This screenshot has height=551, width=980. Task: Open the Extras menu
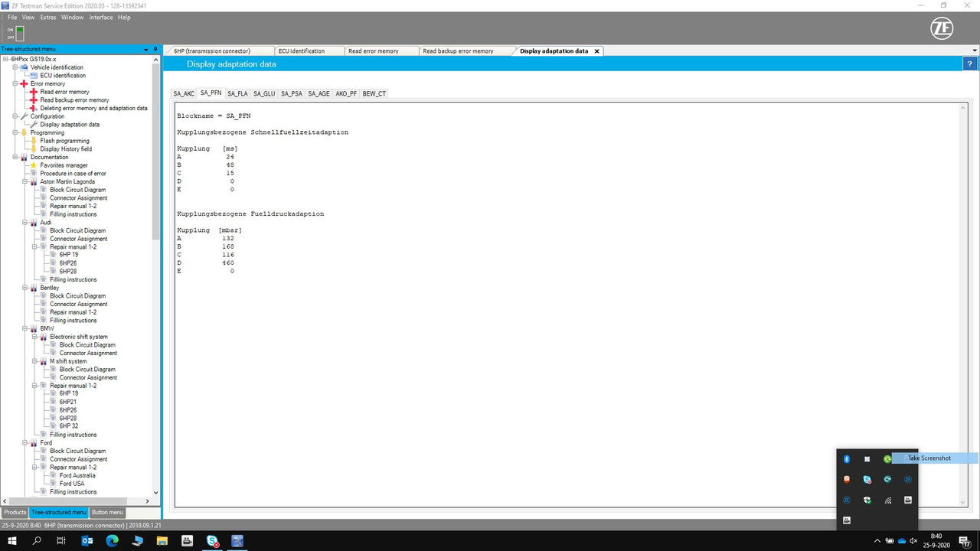click(47, 17)
